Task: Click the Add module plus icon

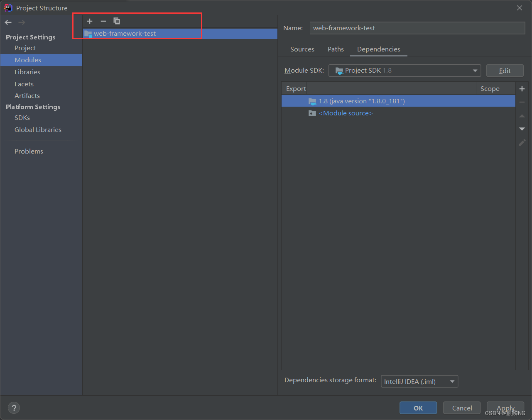Action: (90, 21)
